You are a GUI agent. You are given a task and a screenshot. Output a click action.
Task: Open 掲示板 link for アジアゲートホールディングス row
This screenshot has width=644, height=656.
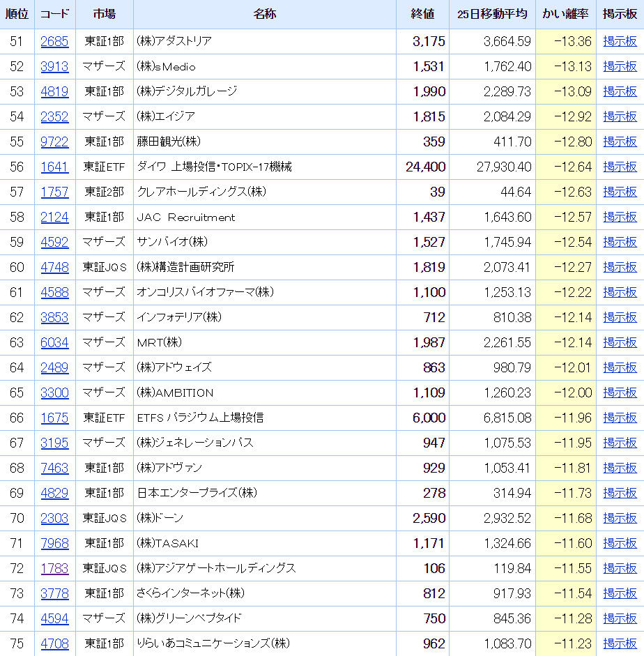click(x=620, y=569)
